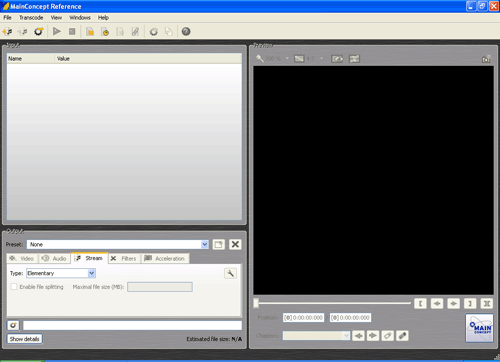Viewport: 500px width, 362px height.
Task: Switch to the Audio tab
Action: [x=55, y=259]
